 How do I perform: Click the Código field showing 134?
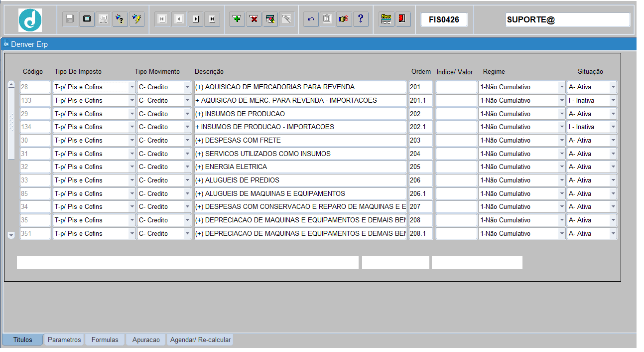click(x=35, y=127)
